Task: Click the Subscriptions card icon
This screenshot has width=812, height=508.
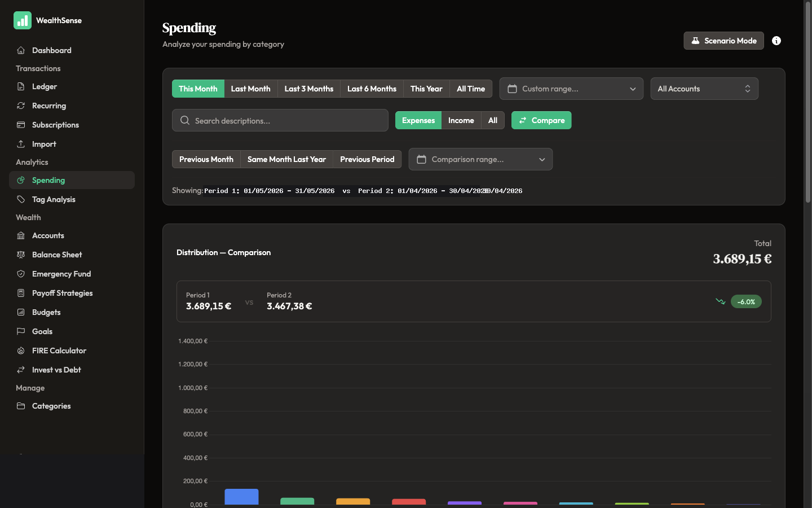Action: (x=21, y=125)
